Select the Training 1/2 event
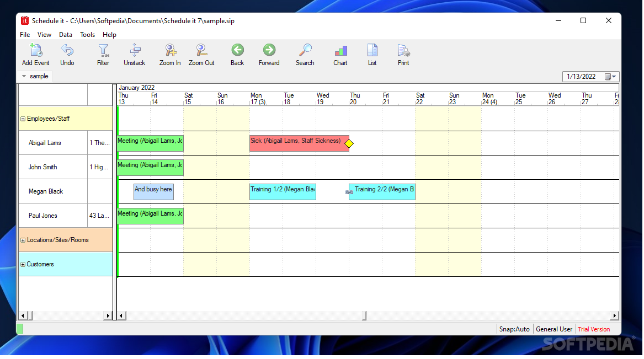The width and height of the screenshot is (644, 359). [x=283, y=192]
